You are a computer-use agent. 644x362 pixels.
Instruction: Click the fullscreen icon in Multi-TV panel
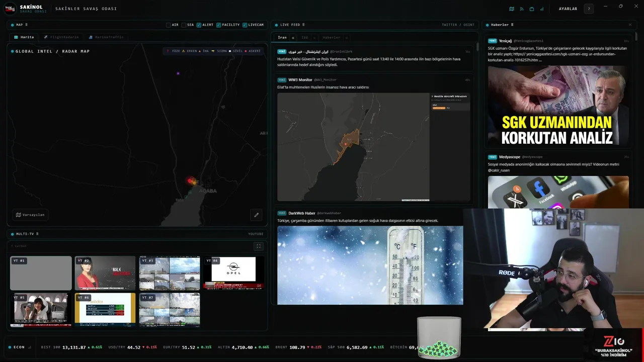coord(259,246)
